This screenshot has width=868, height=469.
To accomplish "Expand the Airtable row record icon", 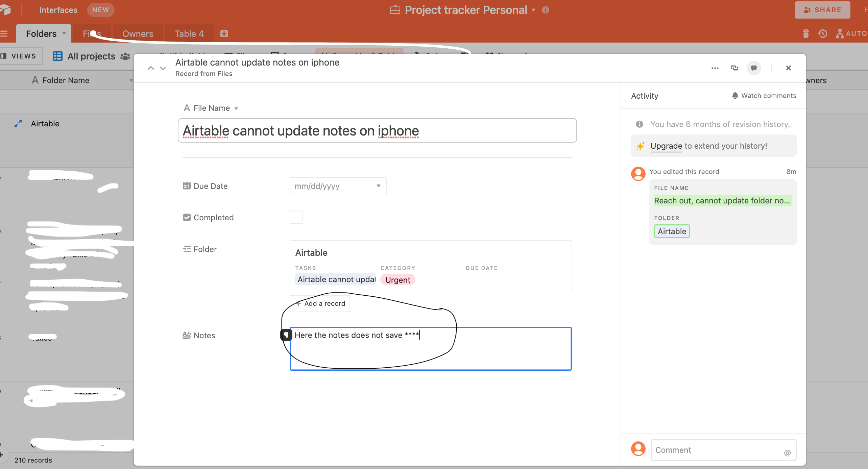I will [18, 124].
